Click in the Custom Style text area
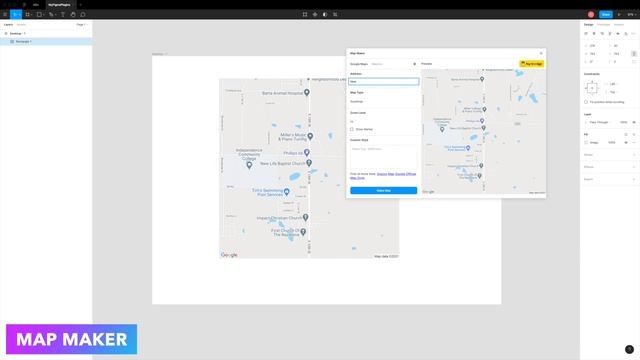Screen dimensions: 640x360 [x=384, y=157]
